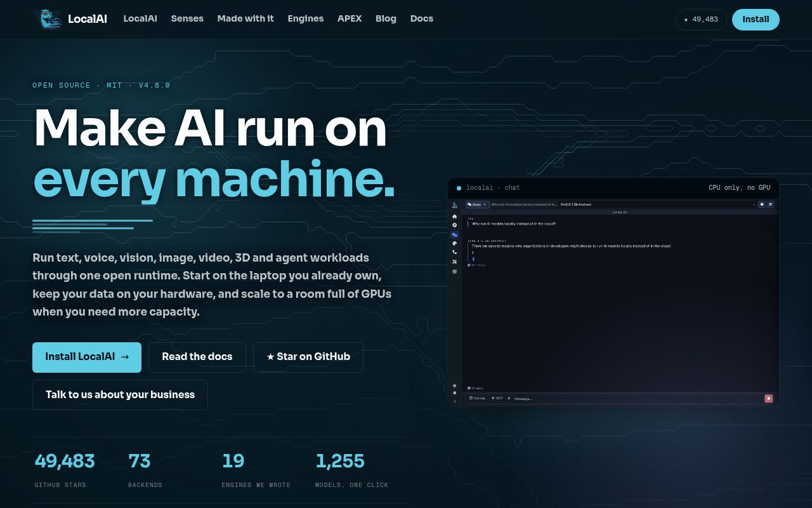Click the red stop button in chat preview
Viewport: 812px width, 508px height.
(x=769, y=399)
